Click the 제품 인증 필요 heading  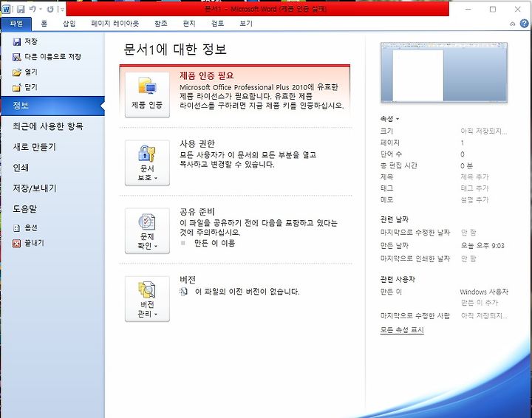click(x=207, y=75)
